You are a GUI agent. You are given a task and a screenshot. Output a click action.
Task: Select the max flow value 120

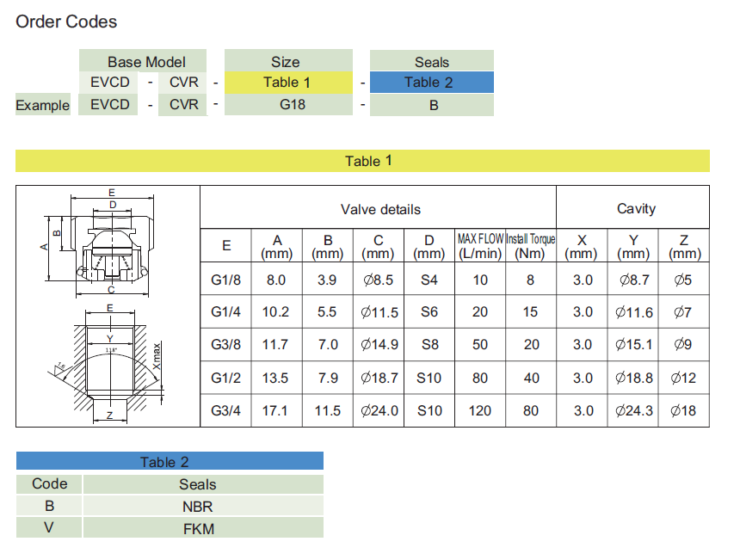(x=480, y=410)
